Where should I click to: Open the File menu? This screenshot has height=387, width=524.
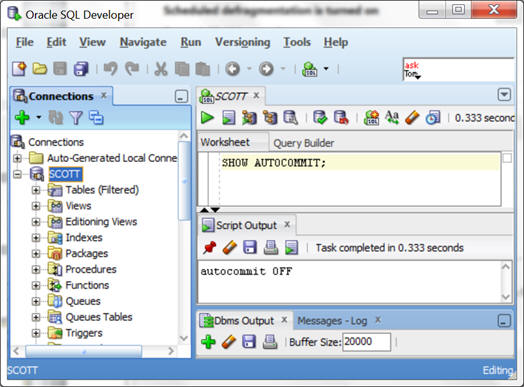[x=25, y=42]
